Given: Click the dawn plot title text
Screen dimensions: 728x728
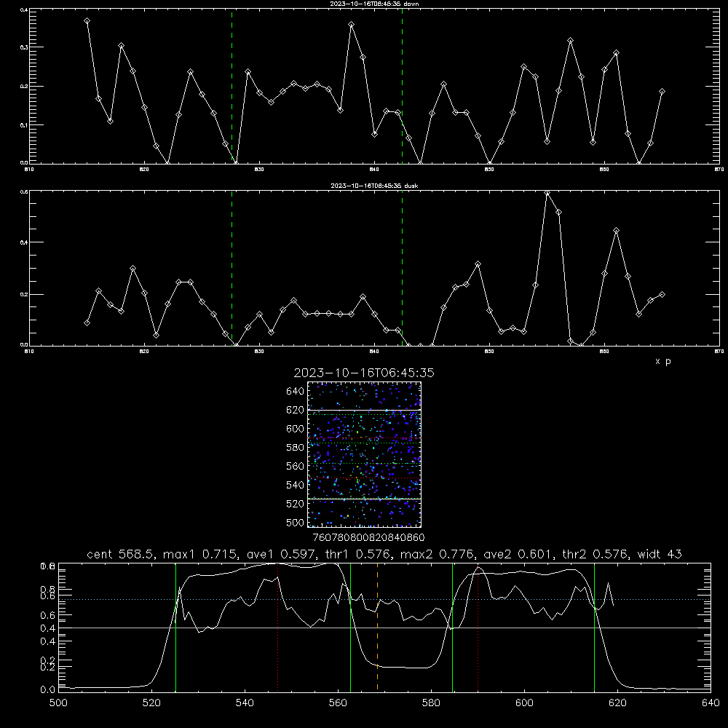Looking at the screenshot, I should (x=374, y=4).
